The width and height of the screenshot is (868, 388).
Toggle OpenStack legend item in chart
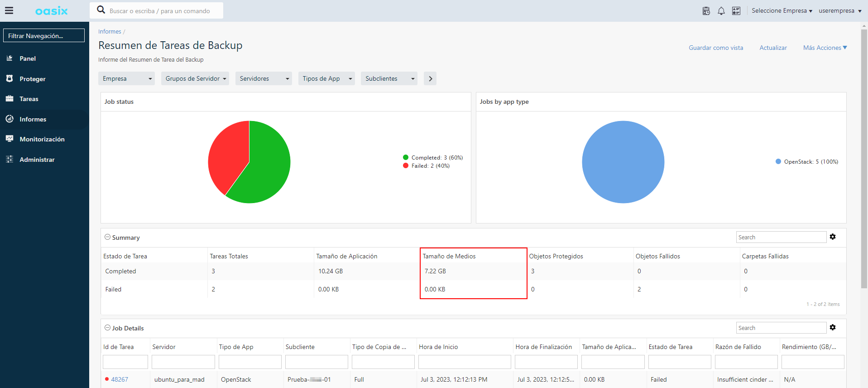click(x=807, y=162)
